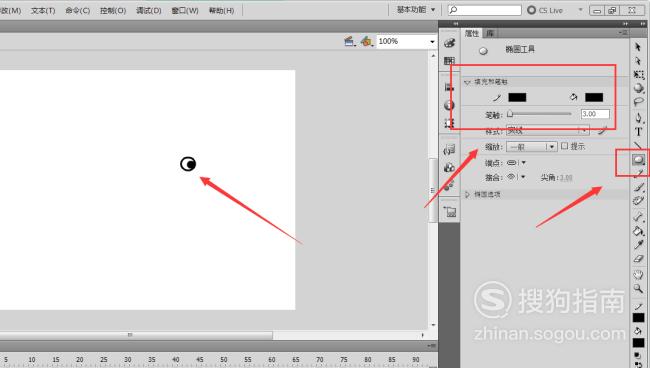Click the stage vertical scrollbar thumb

(x=432, y=190)
